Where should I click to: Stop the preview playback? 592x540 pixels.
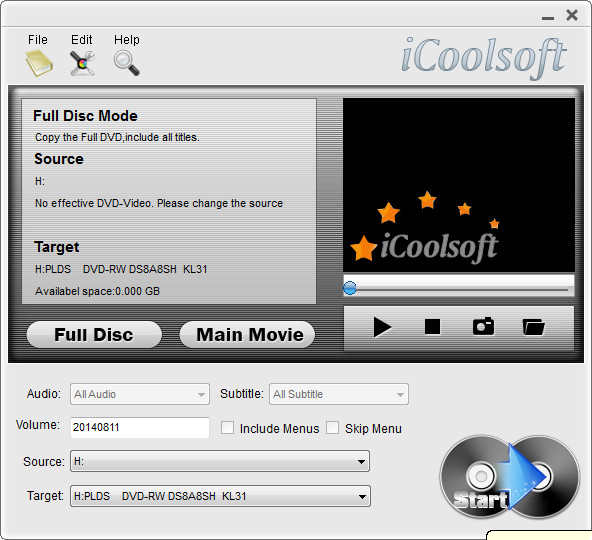click(x=432, y=327)
